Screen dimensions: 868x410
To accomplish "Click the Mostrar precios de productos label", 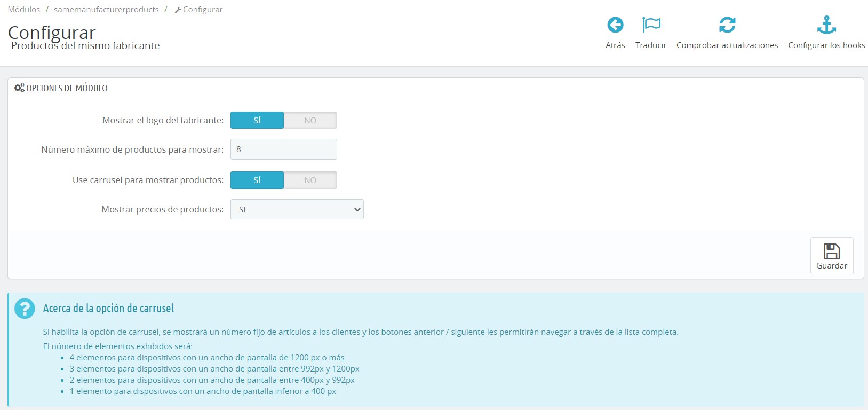I will 162,209.
